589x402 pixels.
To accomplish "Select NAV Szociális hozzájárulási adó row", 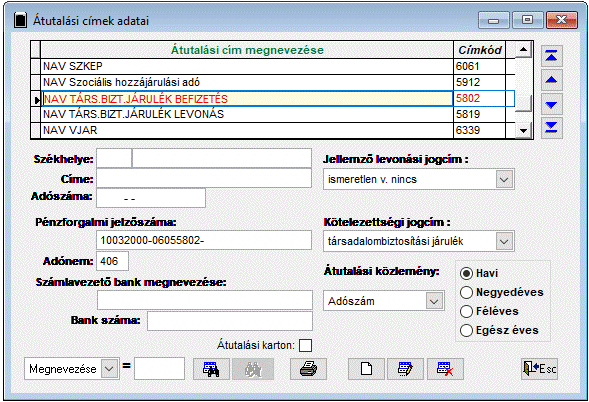I will coord(247,82).
